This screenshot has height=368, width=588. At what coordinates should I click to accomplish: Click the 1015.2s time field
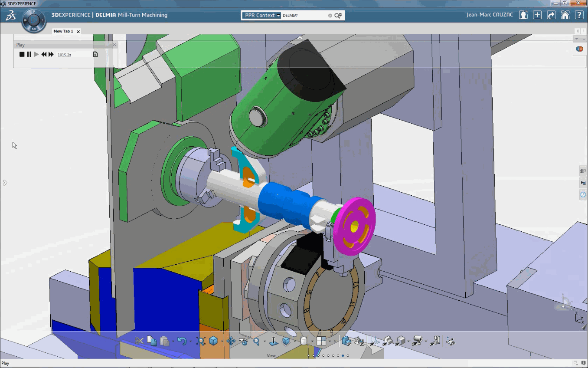pyautogui.click(x=74, y=55)
